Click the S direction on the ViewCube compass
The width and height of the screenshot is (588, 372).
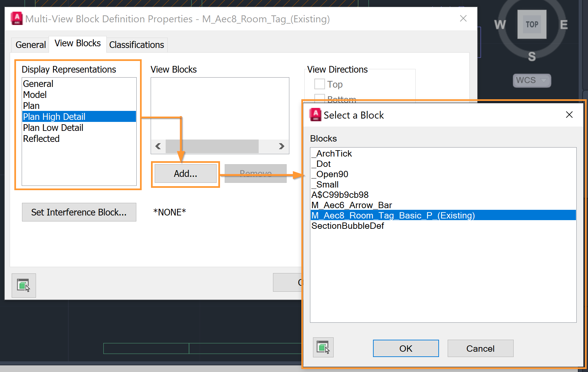(531, 57)
